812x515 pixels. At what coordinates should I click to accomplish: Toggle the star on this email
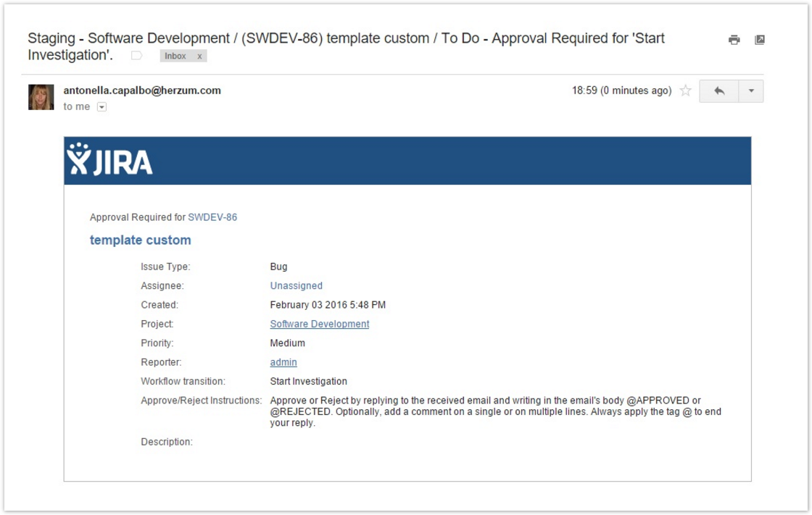685,91
